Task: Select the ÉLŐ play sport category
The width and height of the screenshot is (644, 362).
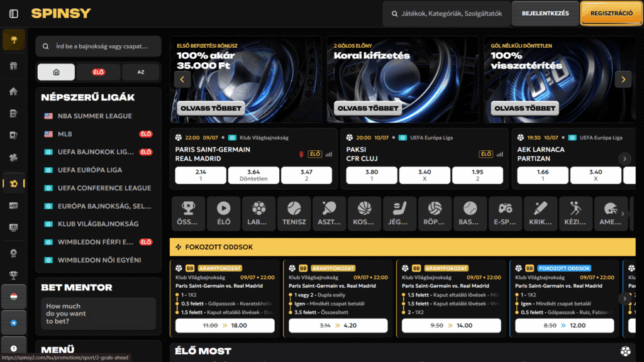Action: click(223, 214)
